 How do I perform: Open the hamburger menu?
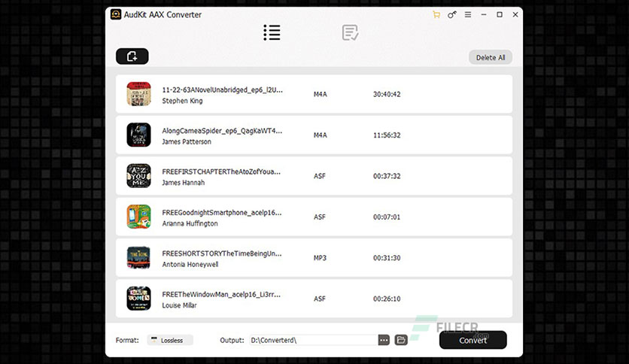point(468,14)
